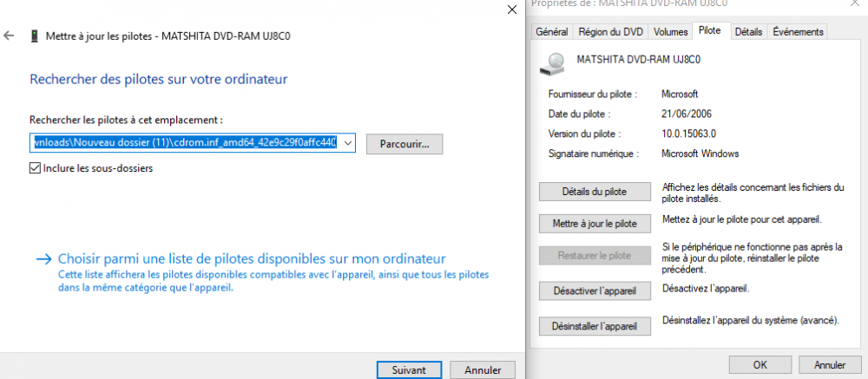
Task: Click the Microsoft Windows signer value
Action: pos(700,154)
